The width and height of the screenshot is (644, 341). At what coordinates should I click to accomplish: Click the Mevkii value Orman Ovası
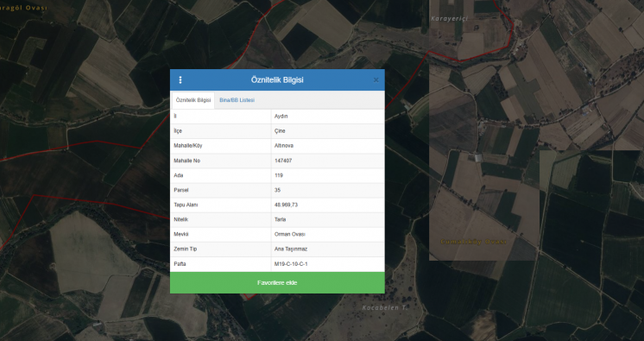click(289, 234)
